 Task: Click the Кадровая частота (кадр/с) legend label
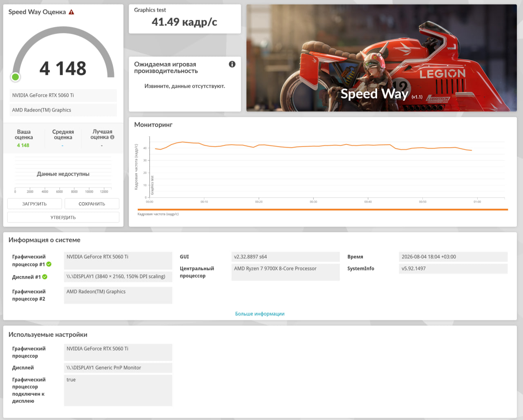(x=158, y=214)
